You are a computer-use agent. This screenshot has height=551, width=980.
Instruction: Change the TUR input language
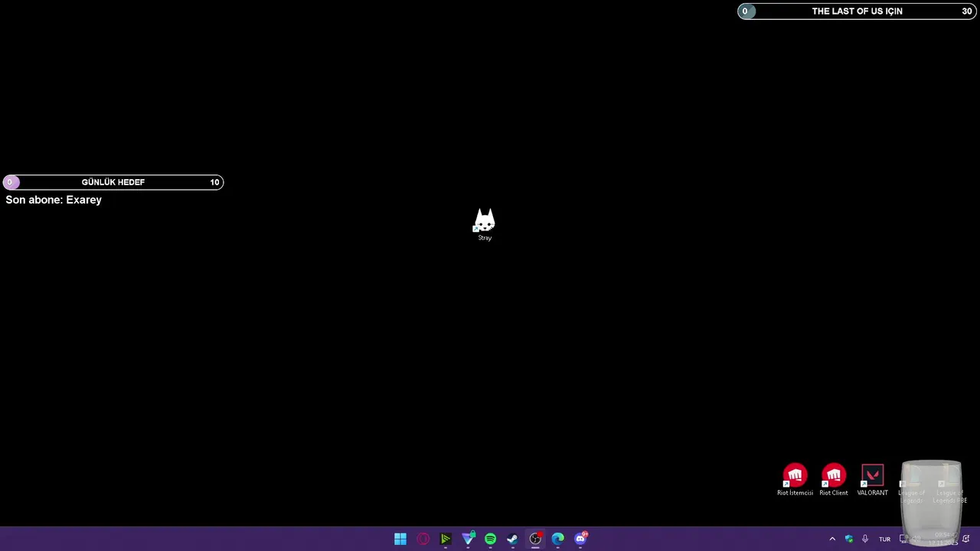884,539
